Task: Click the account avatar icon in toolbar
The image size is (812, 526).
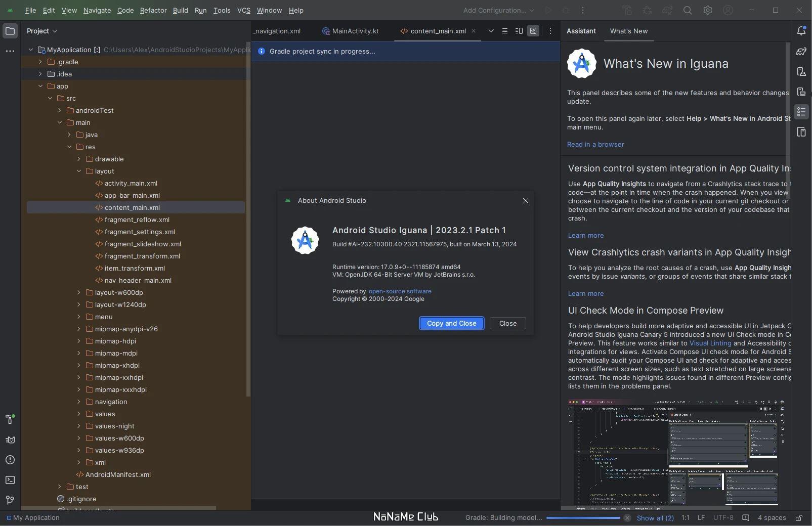Action: click(x=728, y=10)
